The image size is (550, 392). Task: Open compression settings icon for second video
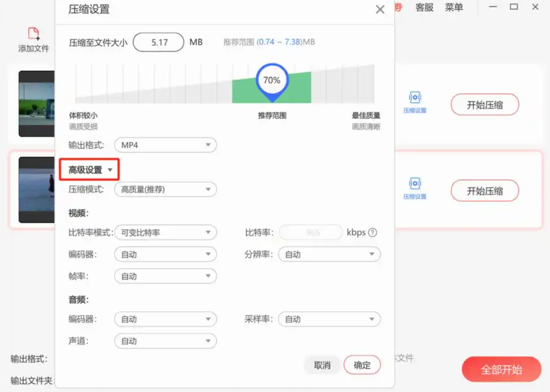coord(415,184)
